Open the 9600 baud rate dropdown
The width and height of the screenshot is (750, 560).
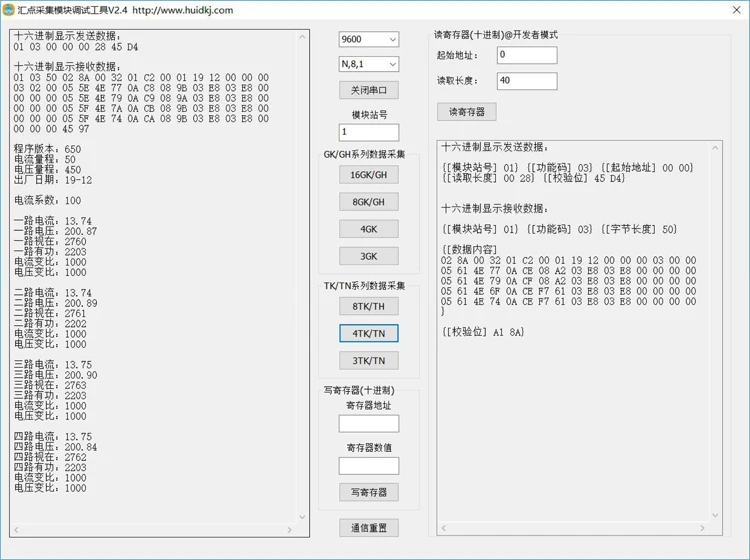tap(369, 39)
